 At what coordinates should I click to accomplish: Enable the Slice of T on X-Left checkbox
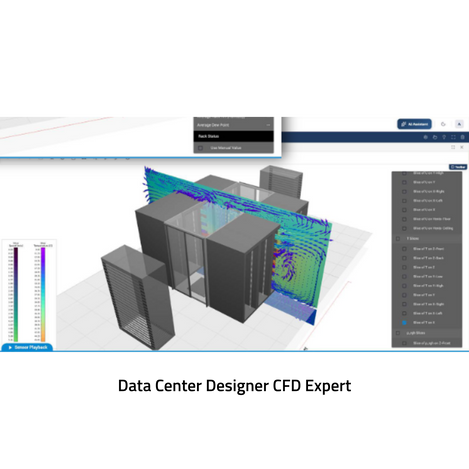pyautogui.click(x=404, y=313)
